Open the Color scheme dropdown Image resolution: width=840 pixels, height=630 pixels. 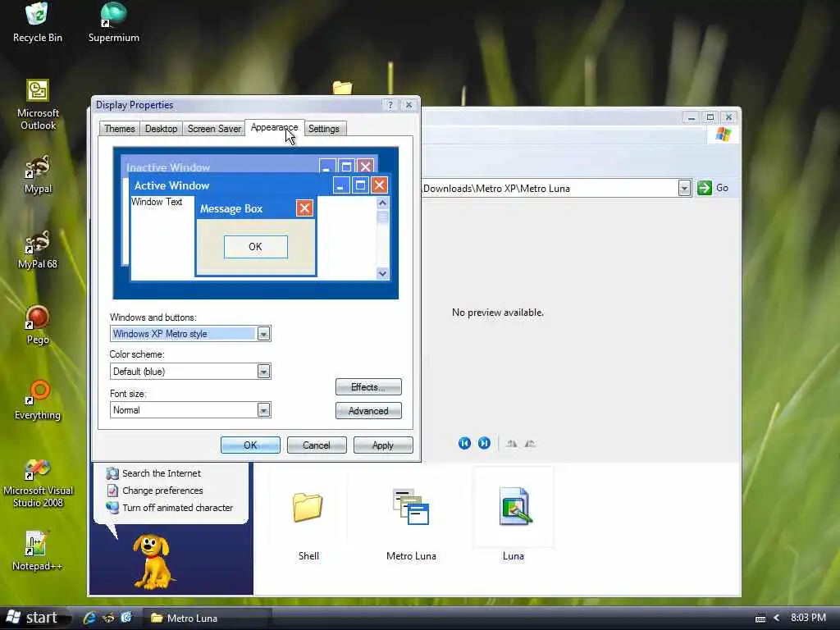coord(263,372)
